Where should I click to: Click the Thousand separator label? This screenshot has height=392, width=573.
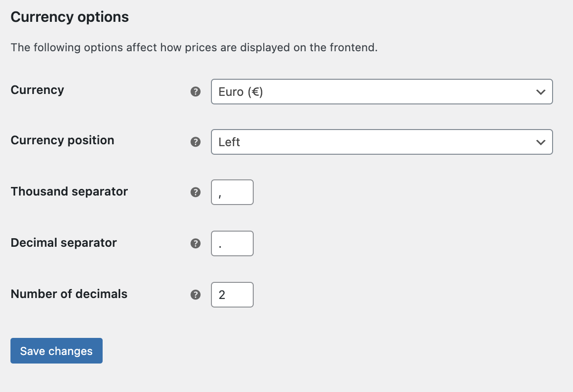[69, 191]
